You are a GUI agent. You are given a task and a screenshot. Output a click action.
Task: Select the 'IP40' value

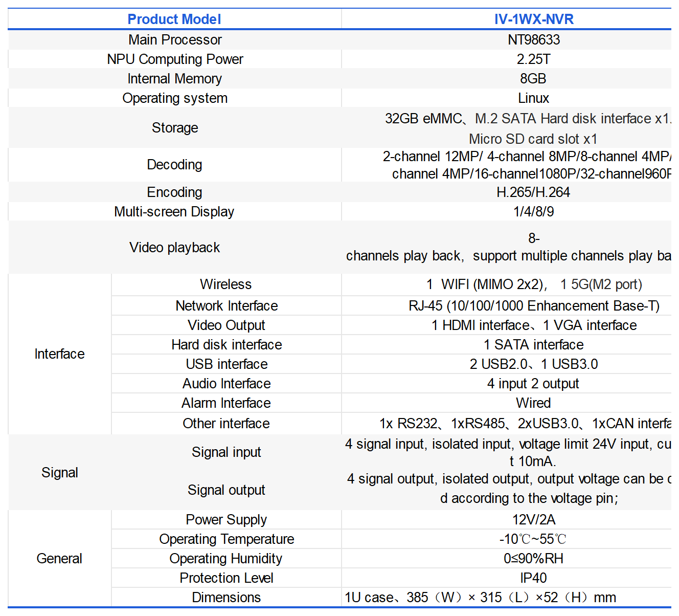tap(533, 578)
